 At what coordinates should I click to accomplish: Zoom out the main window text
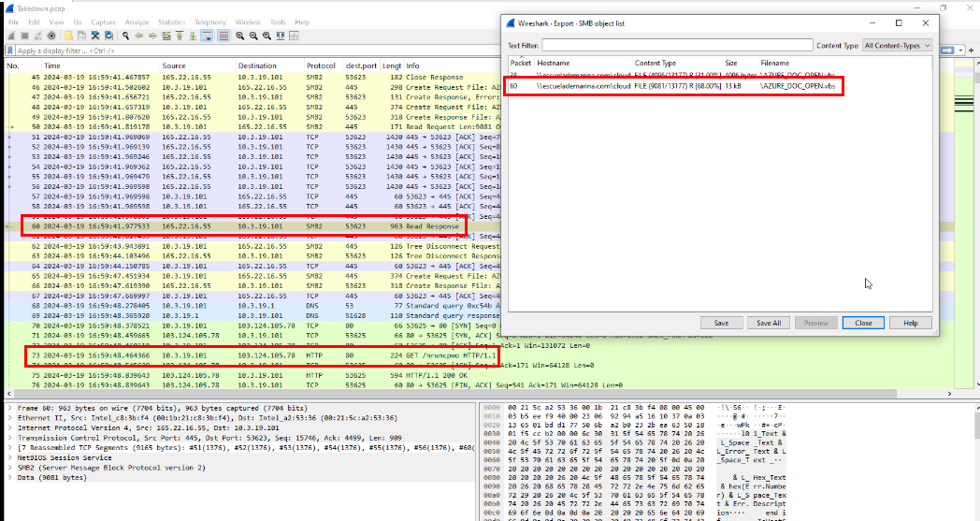(253, 36)
